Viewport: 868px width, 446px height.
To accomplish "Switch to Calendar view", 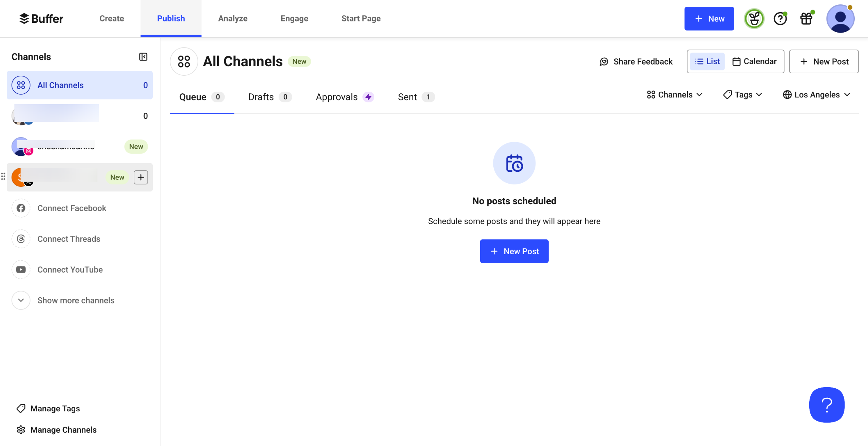I will (754, 61).
